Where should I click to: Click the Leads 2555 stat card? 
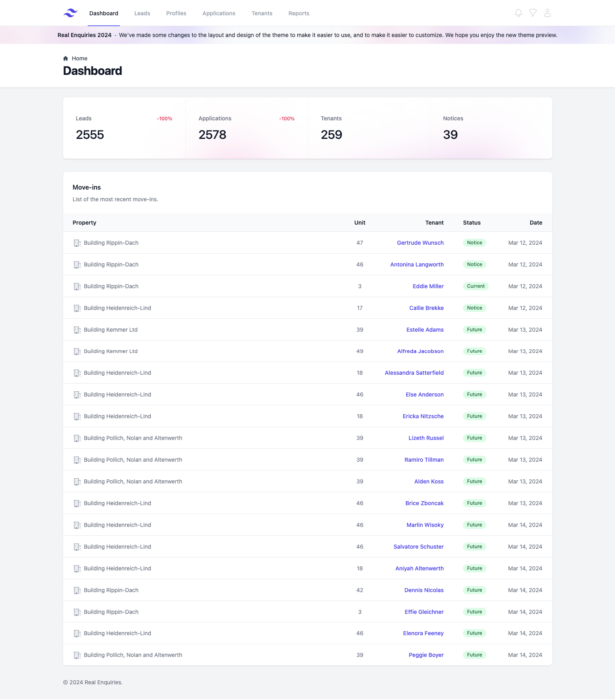124,128
